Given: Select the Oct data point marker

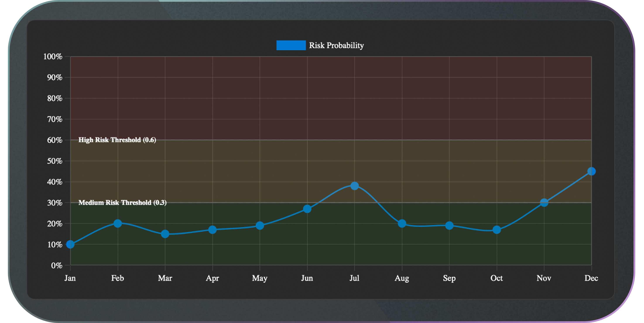Looking at the screenshot, I should (497, 229).
